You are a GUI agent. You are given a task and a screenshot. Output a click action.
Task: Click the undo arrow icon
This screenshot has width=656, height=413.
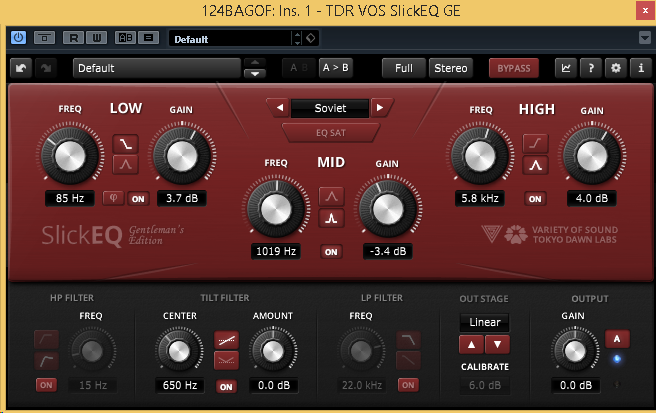click(x=21, y=68)
